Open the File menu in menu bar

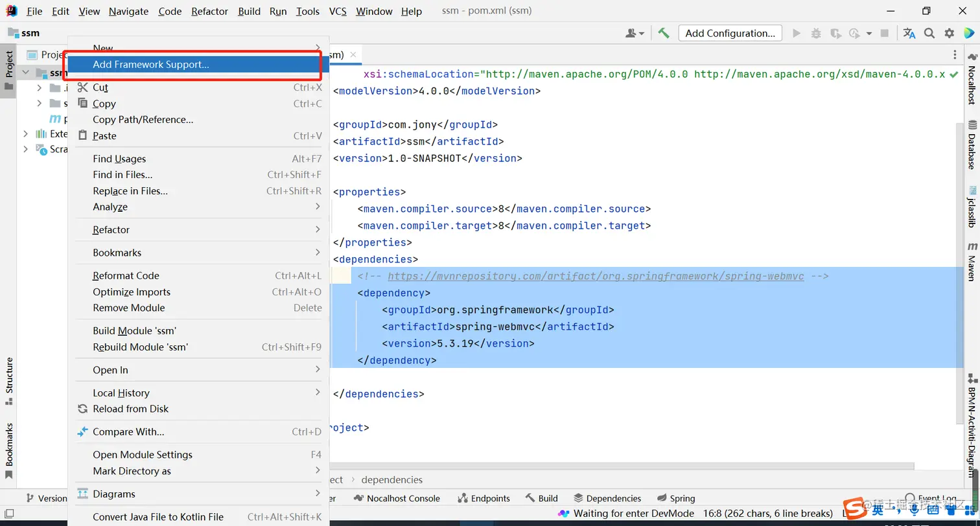[34, 11]
